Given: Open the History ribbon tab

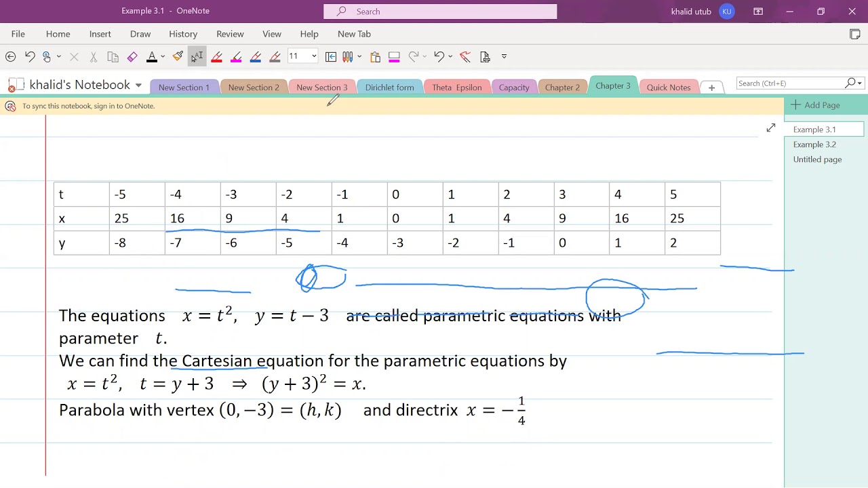Looking at the screenshot, I should click(183, 34).
